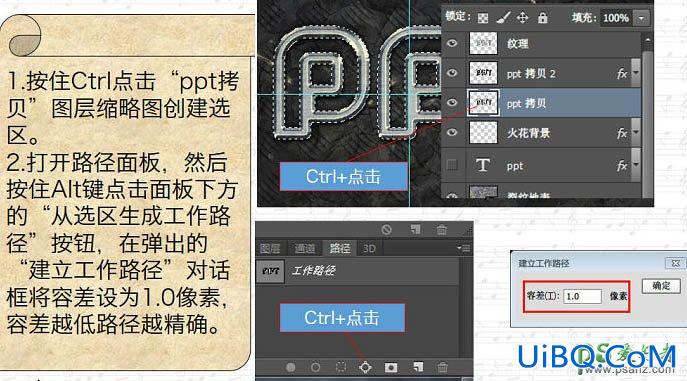Select the layer named 纹理
The height and width of the screenshot is (381, 687).
[x=517, y=43]
